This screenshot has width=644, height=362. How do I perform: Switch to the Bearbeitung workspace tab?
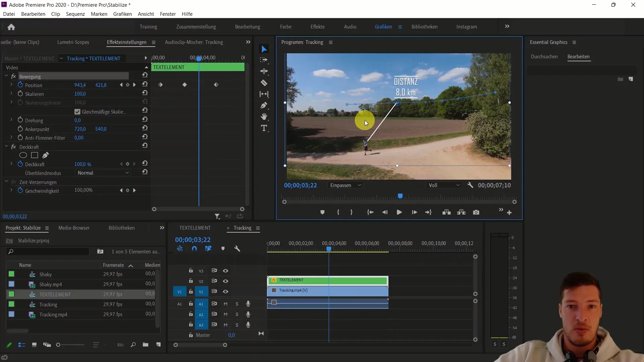pyautogui.click(x=248, y=26)
